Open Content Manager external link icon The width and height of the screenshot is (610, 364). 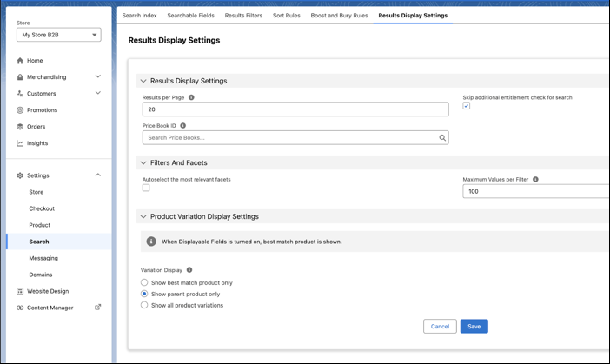point(97,308)
